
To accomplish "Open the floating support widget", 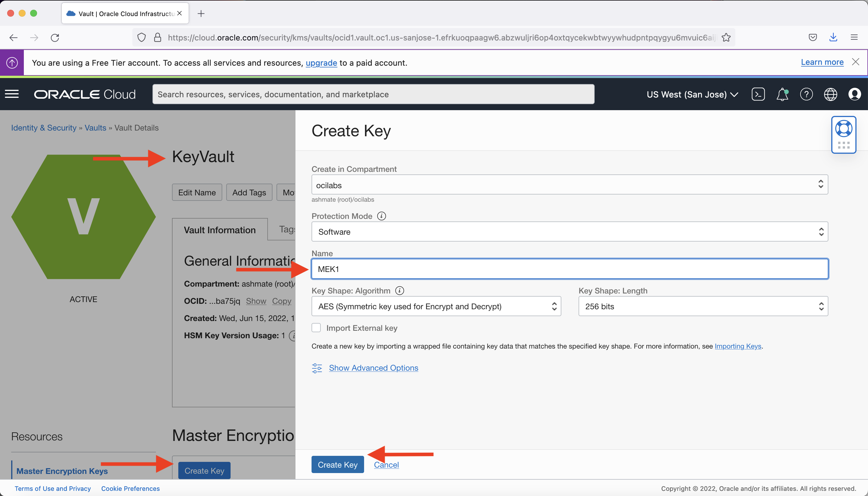I will [x=844, y=135].
